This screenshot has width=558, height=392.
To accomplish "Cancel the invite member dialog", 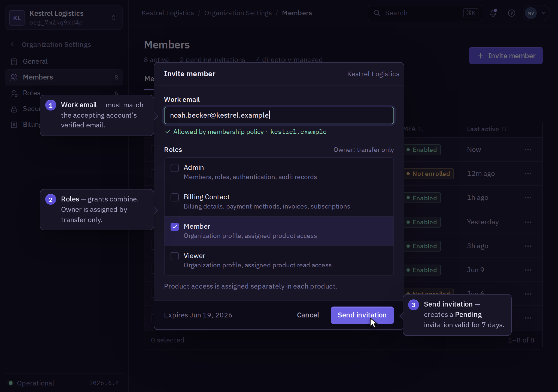I will click(x=308, y=315).
